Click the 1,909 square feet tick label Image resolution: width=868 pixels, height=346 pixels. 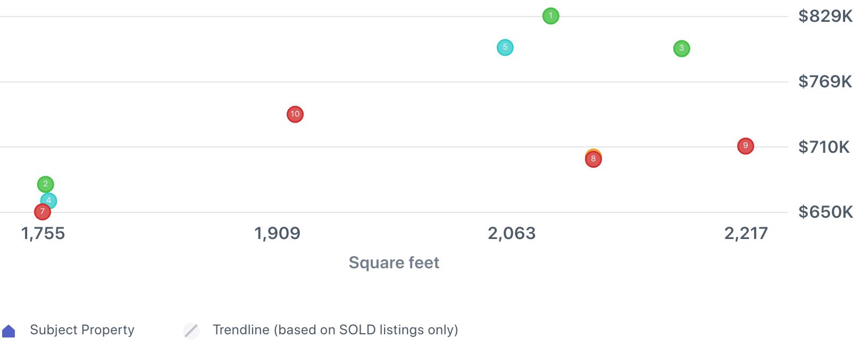pyautogui.click(x=277, y=233)
